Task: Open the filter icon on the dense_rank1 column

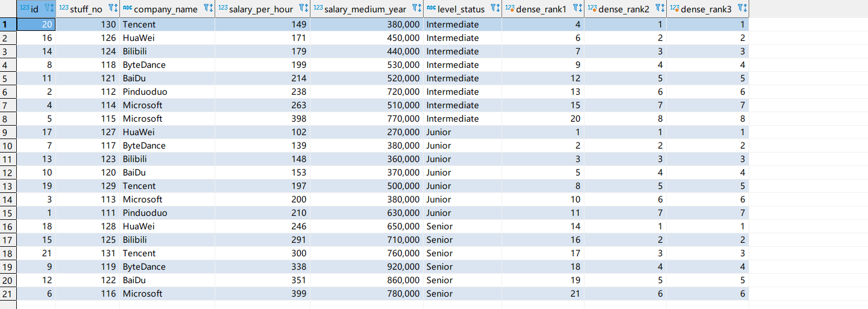Action: pos(575,8)
